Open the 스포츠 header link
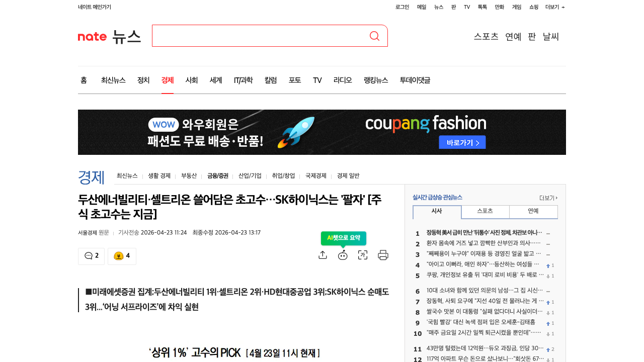Screen dimensions: 644x362 point(486,36)
